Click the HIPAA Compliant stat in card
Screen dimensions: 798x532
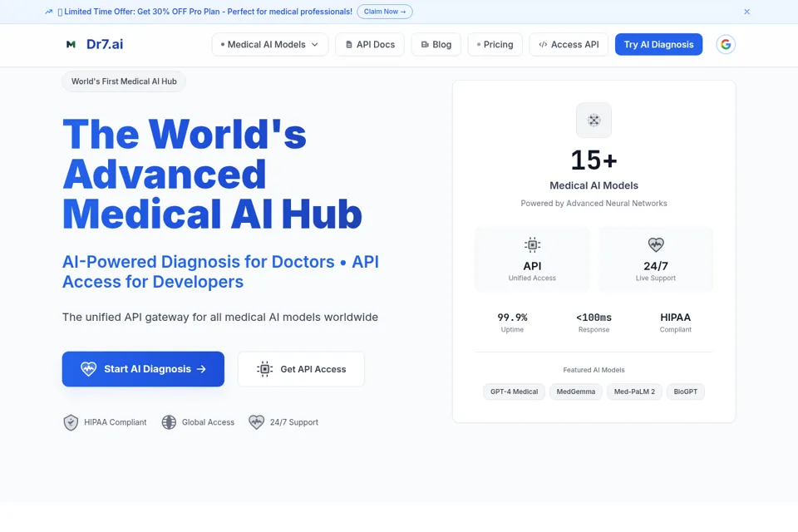[675, 323]
